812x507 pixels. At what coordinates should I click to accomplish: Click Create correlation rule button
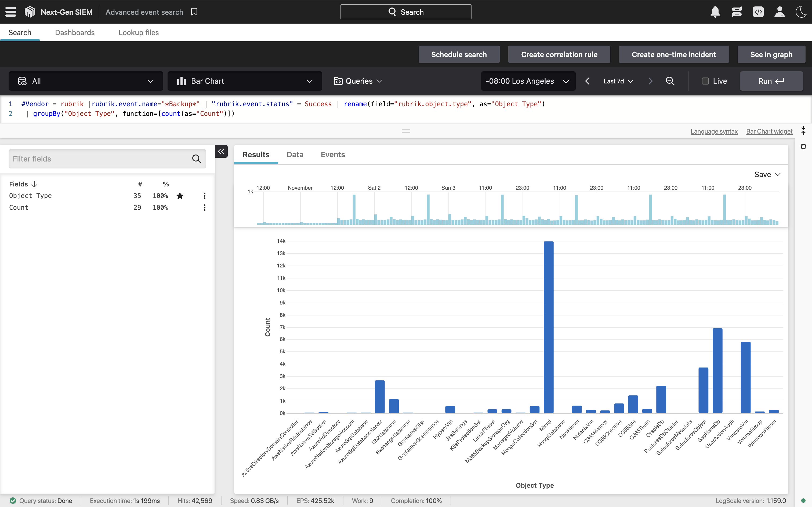point(559,54)
